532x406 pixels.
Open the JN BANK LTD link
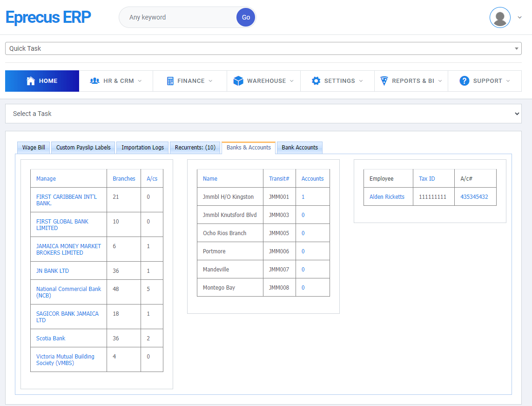click(x=53, y=271)
